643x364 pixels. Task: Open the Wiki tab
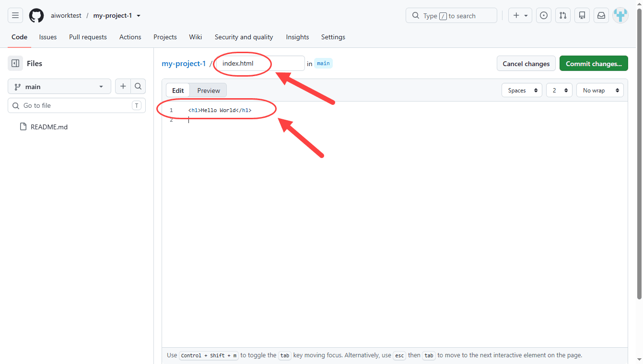tap(196, 37)
